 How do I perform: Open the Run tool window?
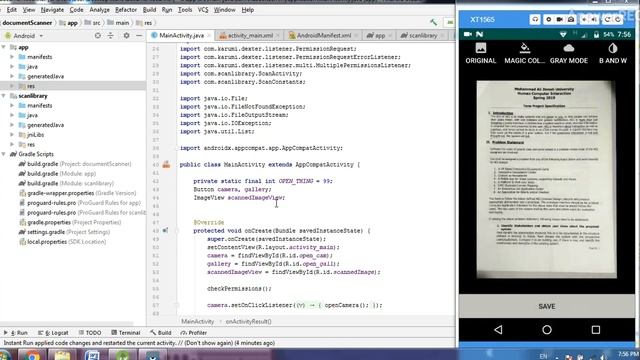coord(16,333)
